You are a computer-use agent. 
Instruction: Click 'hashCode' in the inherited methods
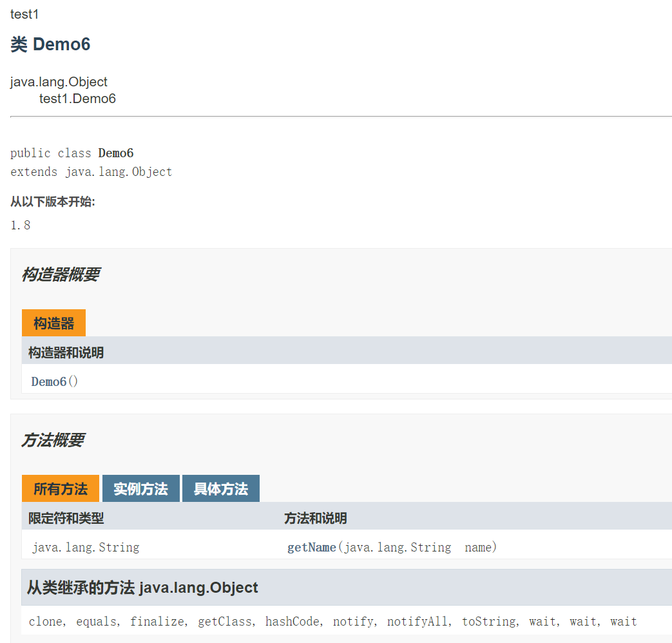293,622
